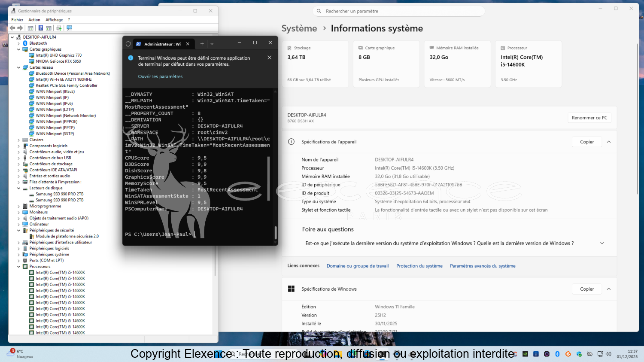Image resolution: width=644 pixels, height=362 pixels.
Task: Dismiss the Terminal default app notification
Action: [269, 58]
